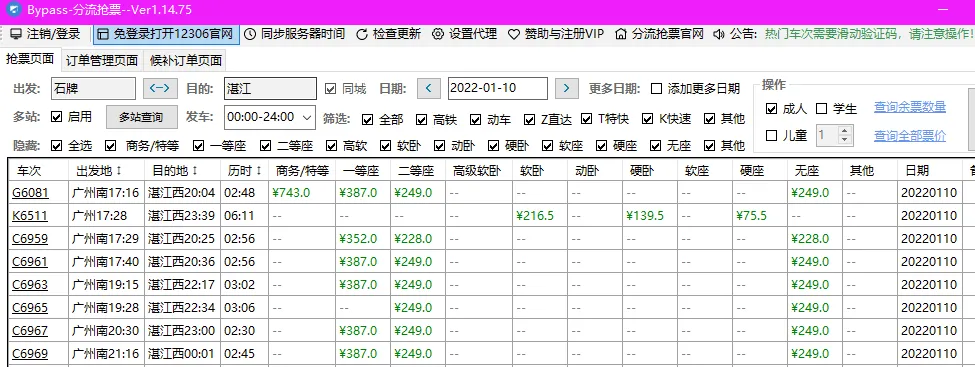Click 同步服务器时间 clock button
This screenshot has height=367, width=975.
[295, 34]
